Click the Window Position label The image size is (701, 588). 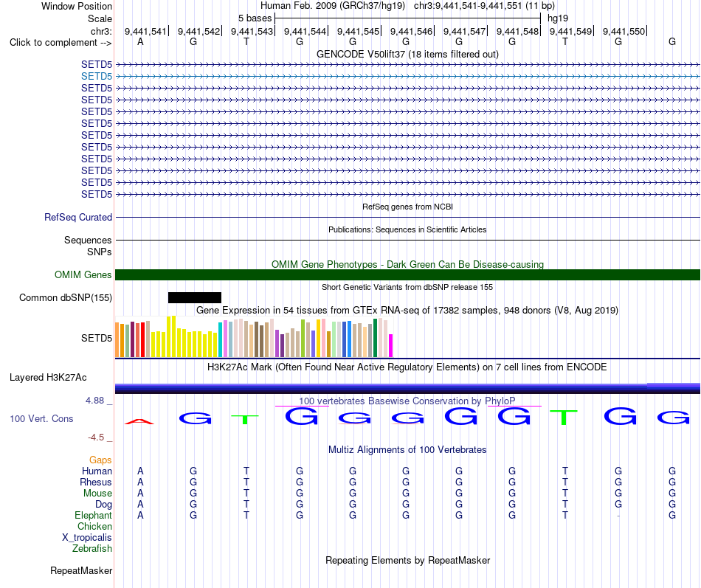tap(77, 6)
